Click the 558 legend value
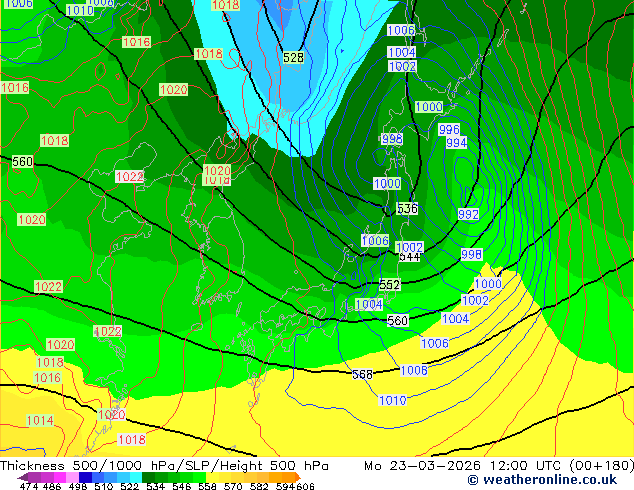 pos(207,486)
